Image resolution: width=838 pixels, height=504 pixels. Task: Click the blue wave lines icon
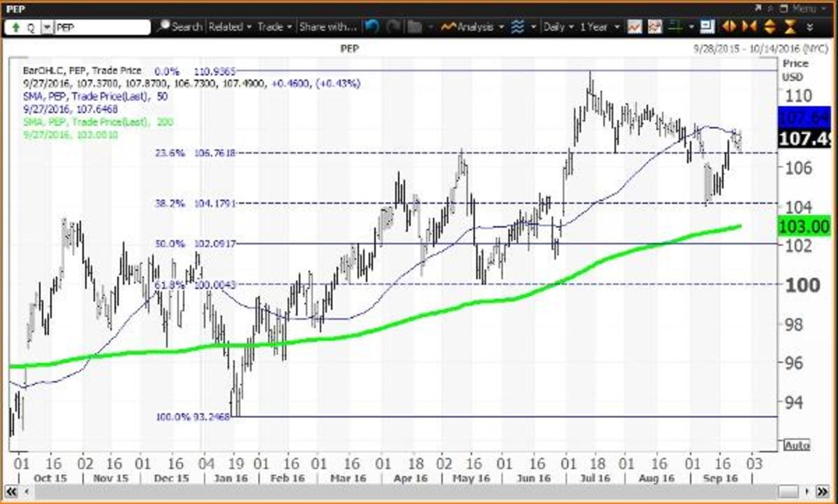[x=517, y=27]
